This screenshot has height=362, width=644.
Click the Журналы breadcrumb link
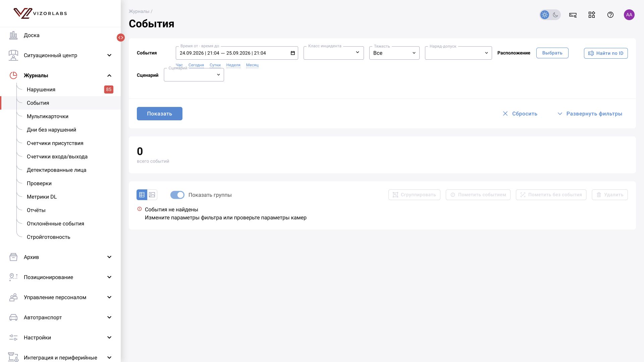[139, 11]
